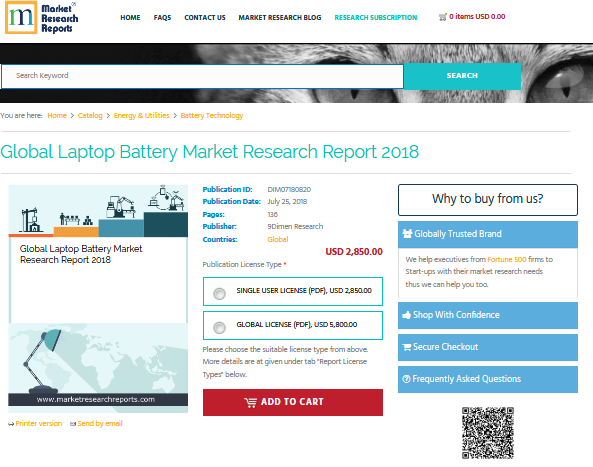Screen dimensions: 593x467
Task: Click the send by email envelope icon
Action: tap(73, 424)
